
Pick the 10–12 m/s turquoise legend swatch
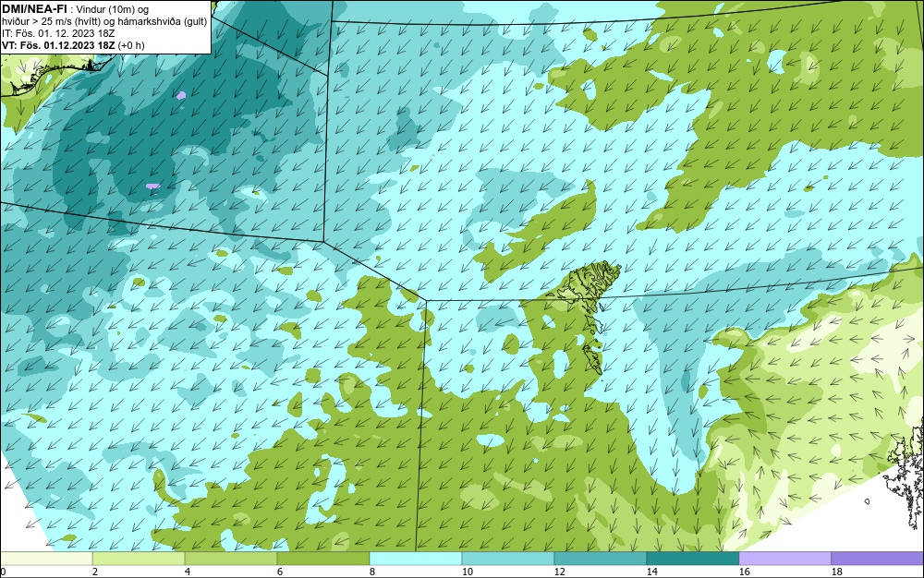click(x=508, y=559)
